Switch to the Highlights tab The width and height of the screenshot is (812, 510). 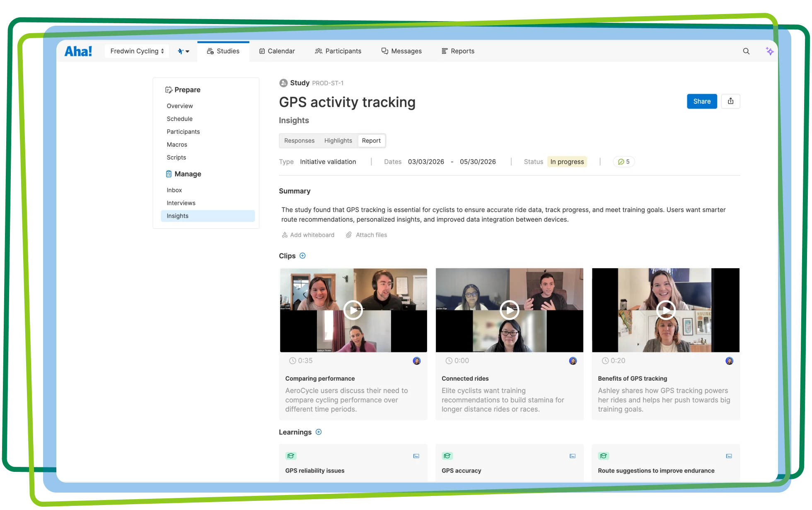(x=338, y=141)
